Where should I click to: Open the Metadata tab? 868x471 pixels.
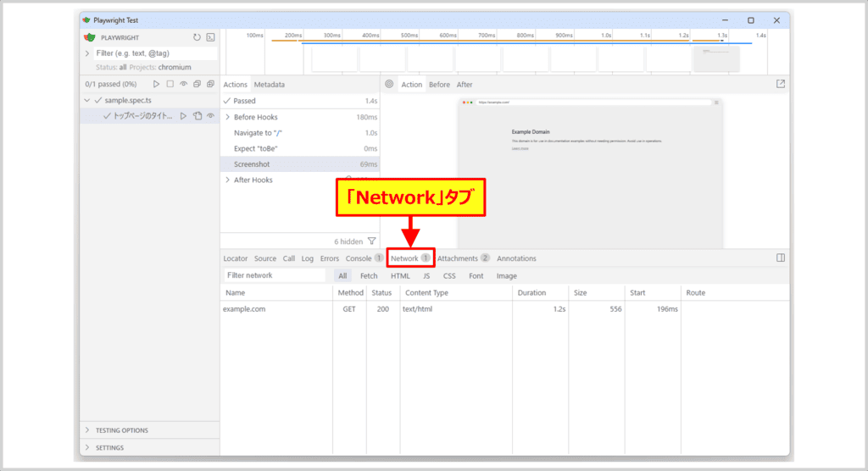point(269,85)
